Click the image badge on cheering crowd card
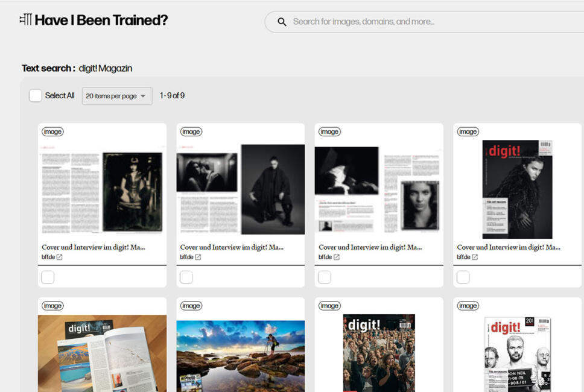 tap(329, 306)
